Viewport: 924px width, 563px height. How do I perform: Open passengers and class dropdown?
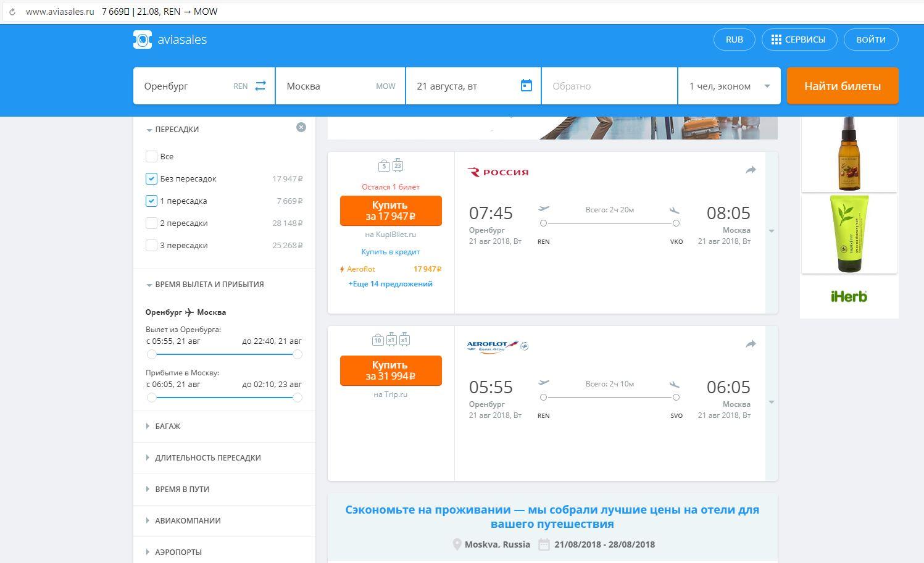tap(729, 86)
